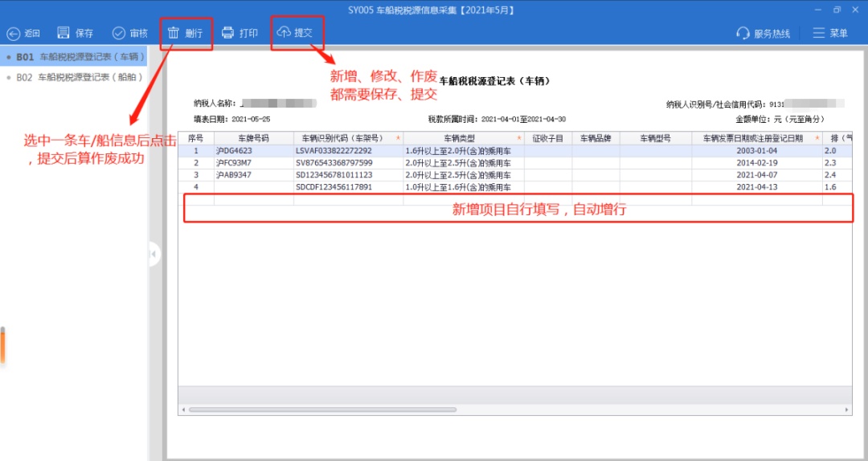Click the 返回 back arrow icon
Image resolution: width=868 pixels, height=461 pixels.
(x=14, y=34)
